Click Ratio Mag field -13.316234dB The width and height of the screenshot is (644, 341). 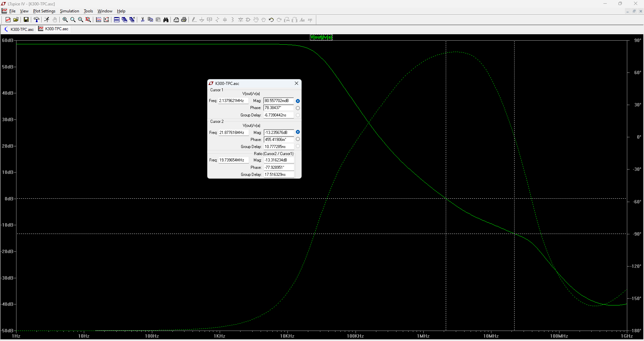coord(279,160)
